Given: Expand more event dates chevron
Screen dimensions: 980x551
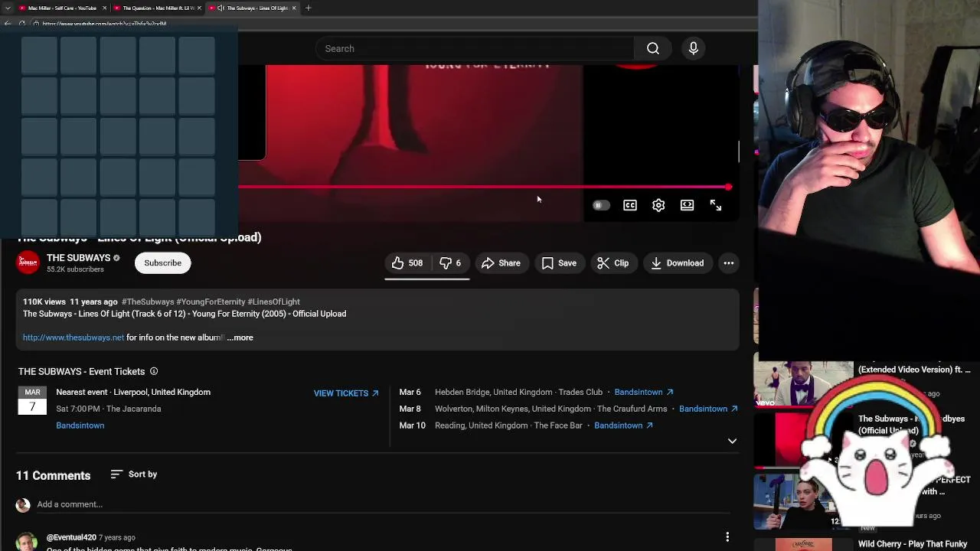Looking at the screenshot, I should (732, 441).
